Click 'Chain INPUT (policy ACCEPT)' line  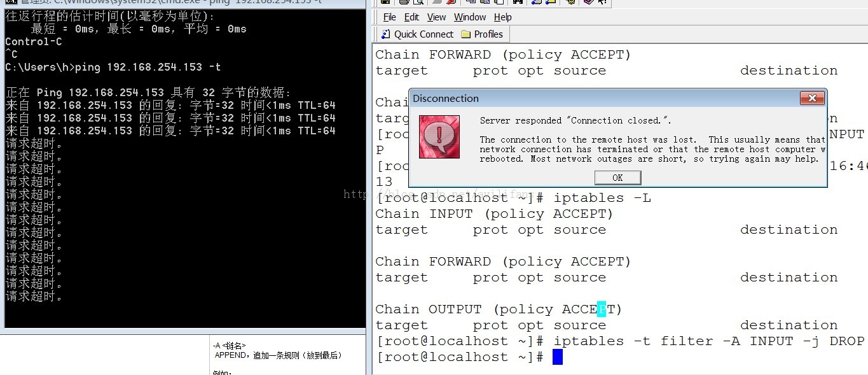click(494, 214)
